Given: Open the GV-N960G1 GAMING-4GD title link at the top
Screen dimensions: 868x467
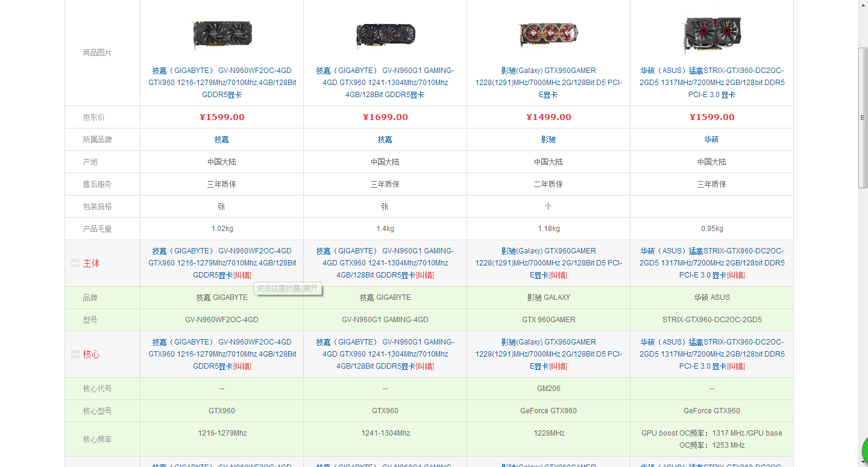Looking at the screenshot, I should [x=385, y=83].
